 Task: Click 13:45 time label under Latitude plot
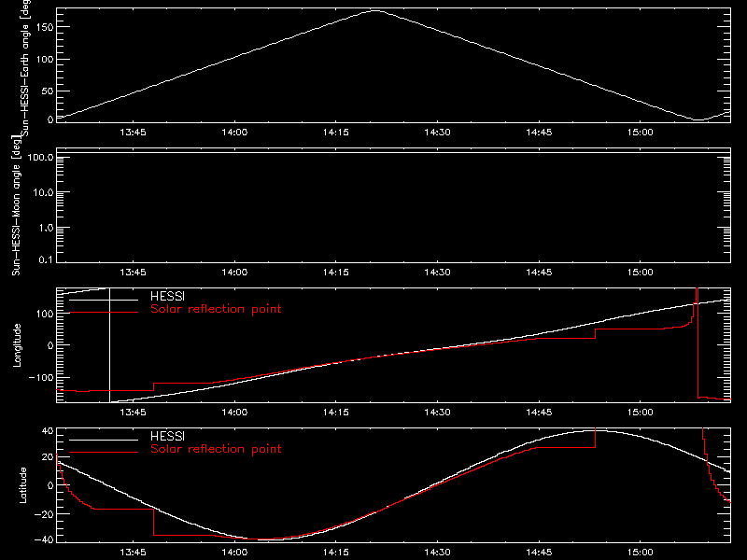point(133,553)
